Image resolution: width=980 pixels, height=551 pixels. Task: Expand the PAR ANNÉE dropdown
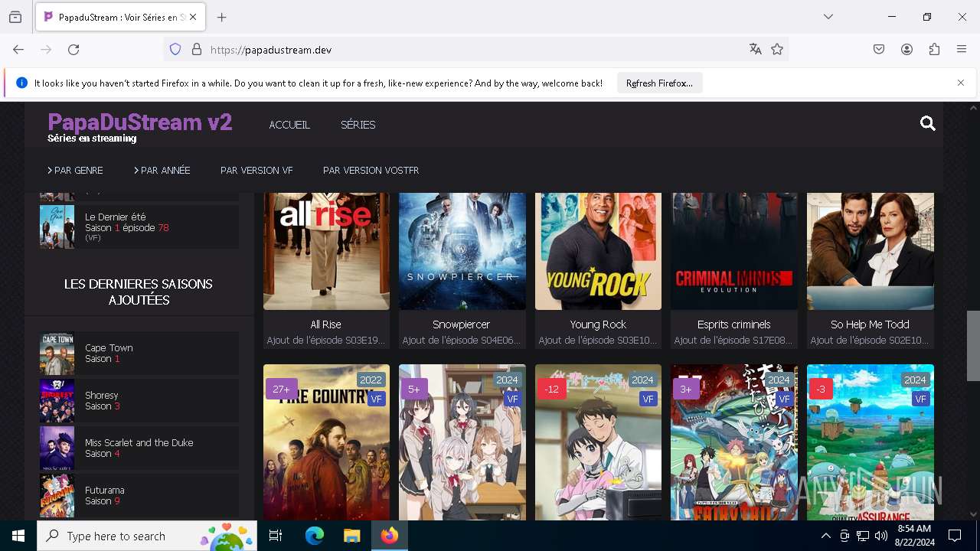tap(162, 171)
